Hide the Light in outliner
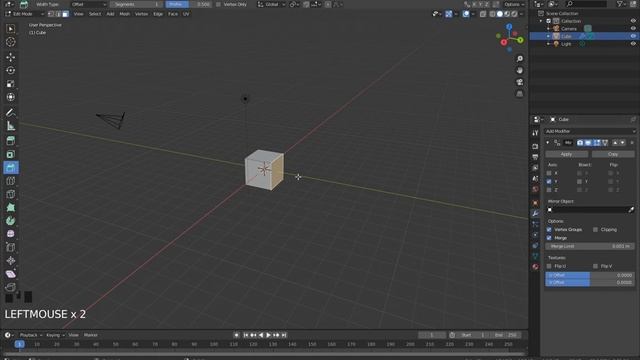The image size is (640, 360). coord(633,44)
